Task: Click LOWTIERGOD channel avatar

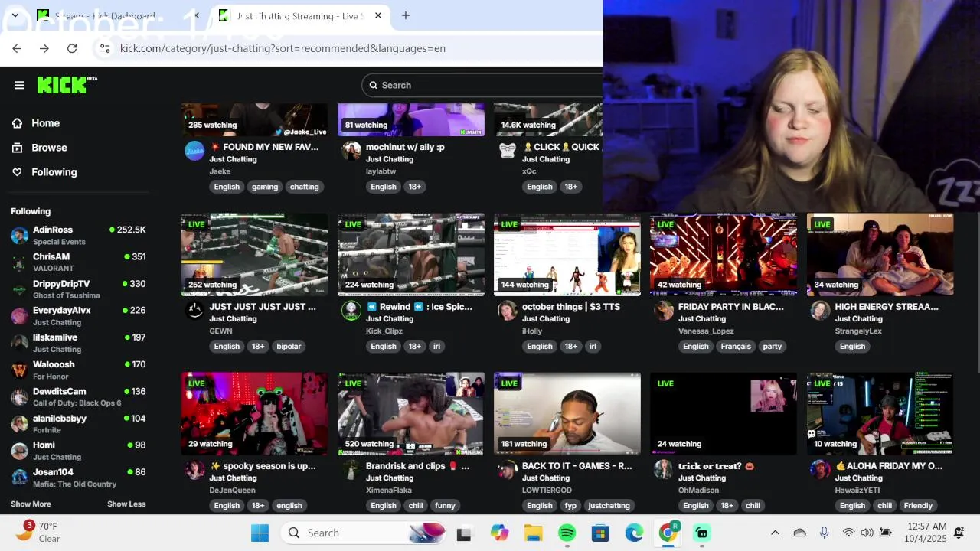Action: [x=508, y=469]
